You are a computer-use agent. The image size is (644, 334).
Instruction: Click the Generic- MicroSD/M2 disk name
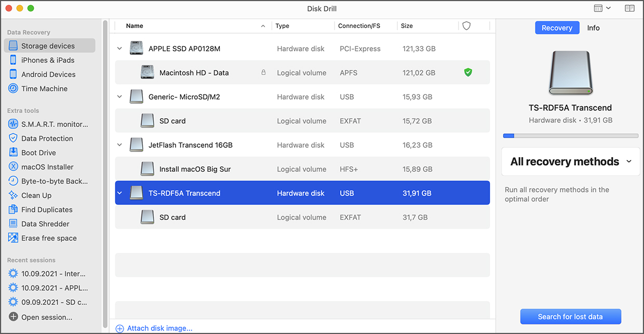click(x=184, y=97)
